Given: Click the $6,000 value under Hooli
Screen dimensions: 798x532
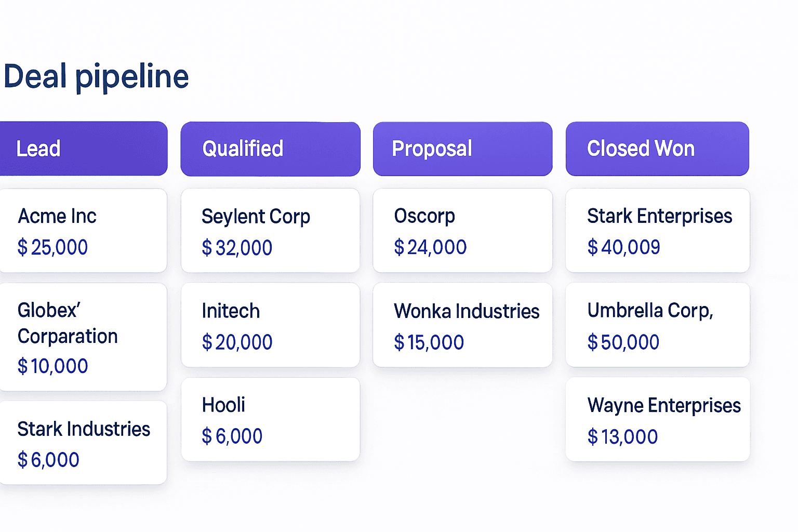Looking at the screenshot, I should (232, 436).
